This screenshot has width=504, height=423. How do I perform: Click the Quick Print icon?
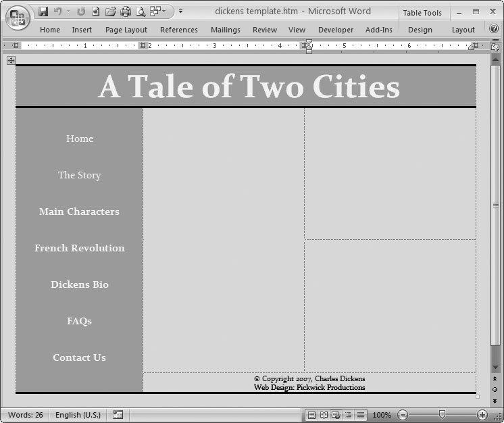pos(126,11)
